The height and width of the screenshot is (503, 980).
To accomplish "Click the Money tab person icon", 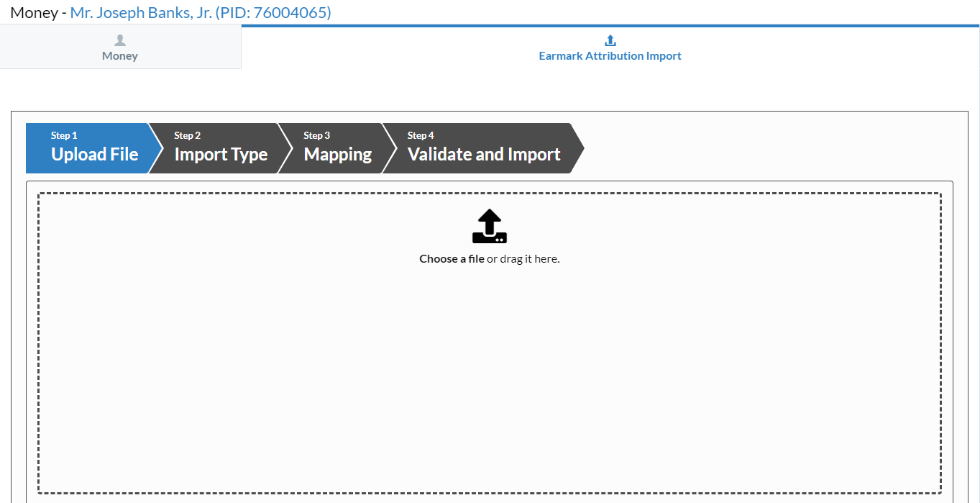I will (120, 40).
